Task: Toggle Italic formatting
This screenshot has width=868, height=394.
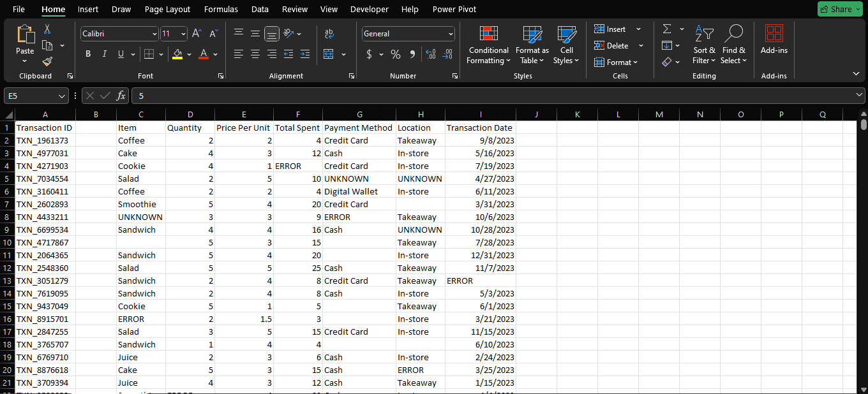Action: click(x=105, y=54)
